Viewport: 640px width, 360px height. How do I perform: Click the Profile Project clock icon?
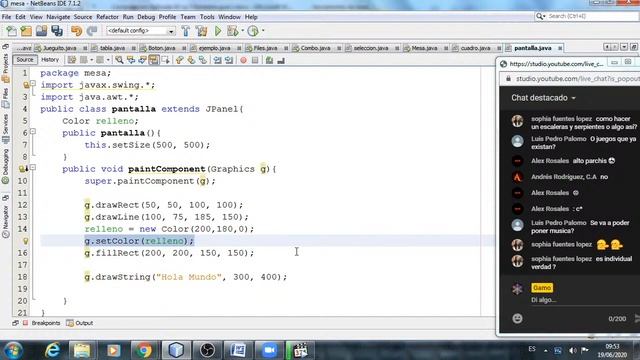coord(253,31)
